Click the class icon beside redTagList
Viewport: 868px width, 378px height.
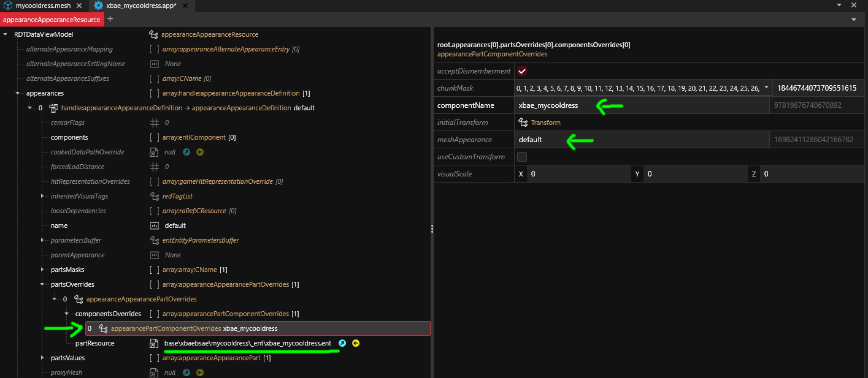pyautogui.click(x=155, y=195)
